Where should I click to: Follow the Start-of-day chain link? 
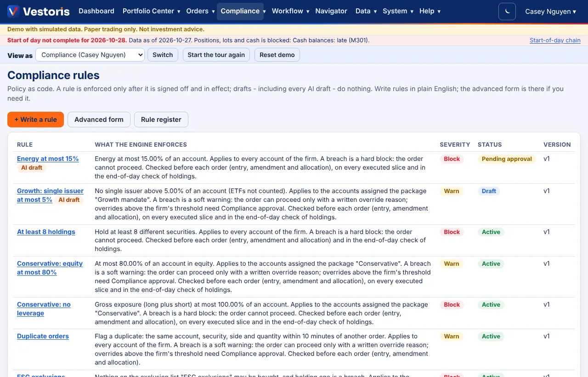coord(555,40)
